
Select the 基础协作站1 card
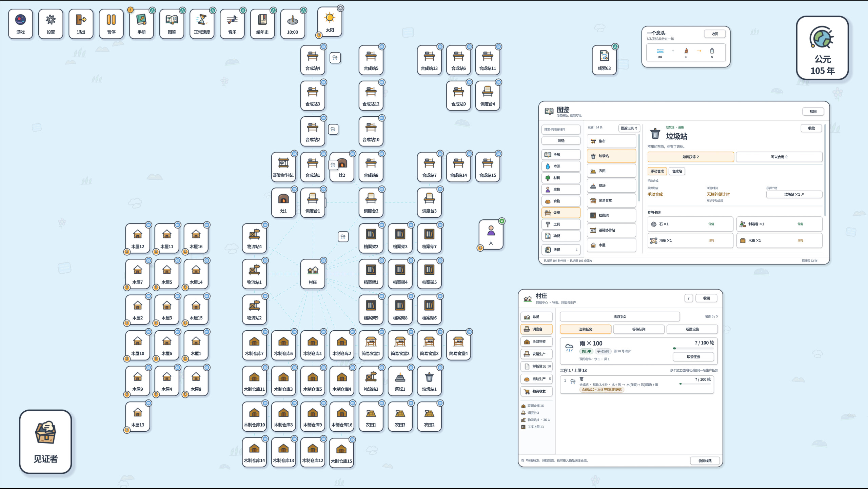(283, 167)
